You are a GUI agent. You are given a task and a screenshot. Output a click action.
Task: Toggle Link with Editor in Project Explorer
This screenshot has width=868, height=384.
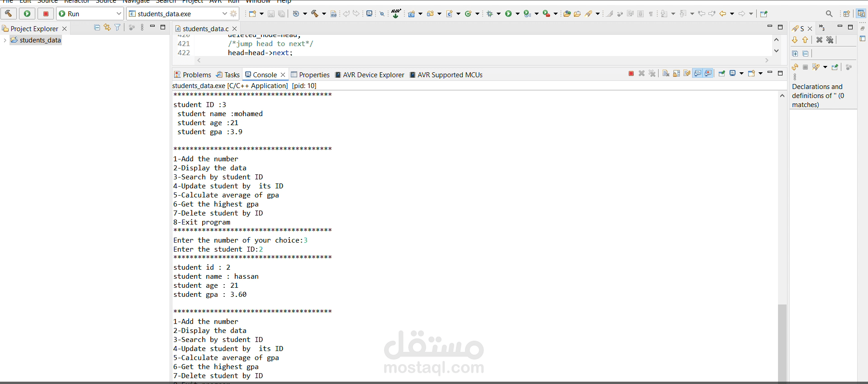coord(107,28)
